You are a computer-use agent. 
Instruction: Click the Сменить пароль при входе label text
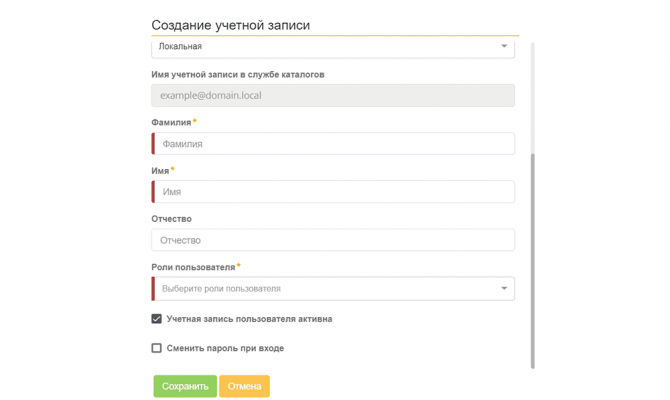pos(225,348)
